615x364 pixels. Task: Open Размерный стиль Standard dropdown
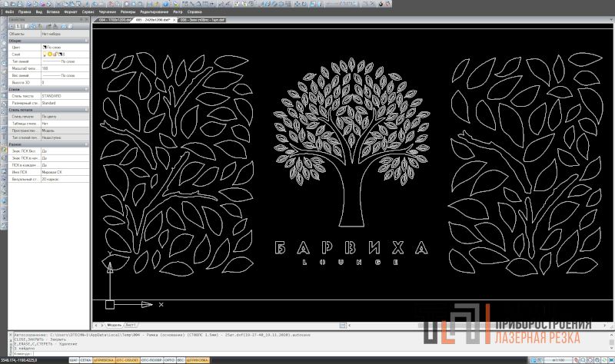tap(65, 103)
